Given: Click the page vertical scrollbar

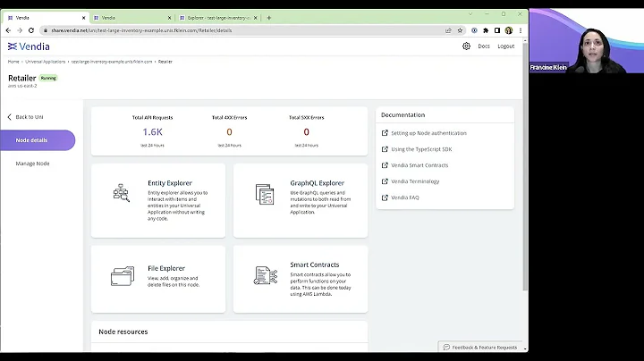Looking at the screenshot, I should pos(525,166).
